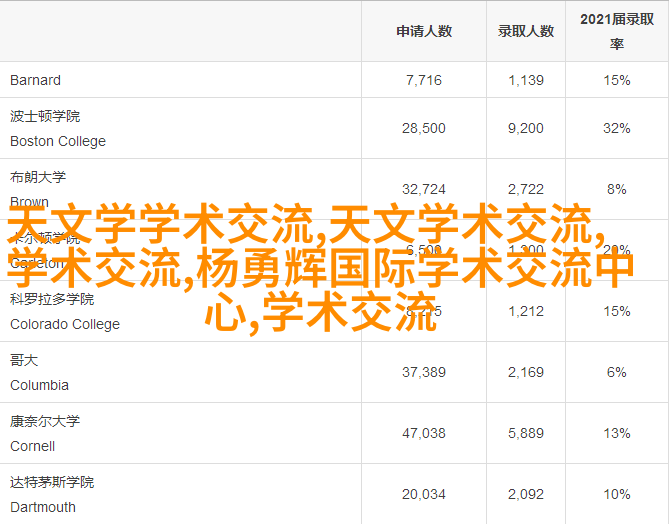The image size is (670, 524).
Task: Select the 波士顿学院 Chinese name text
Action: click(x=45, y=116)
